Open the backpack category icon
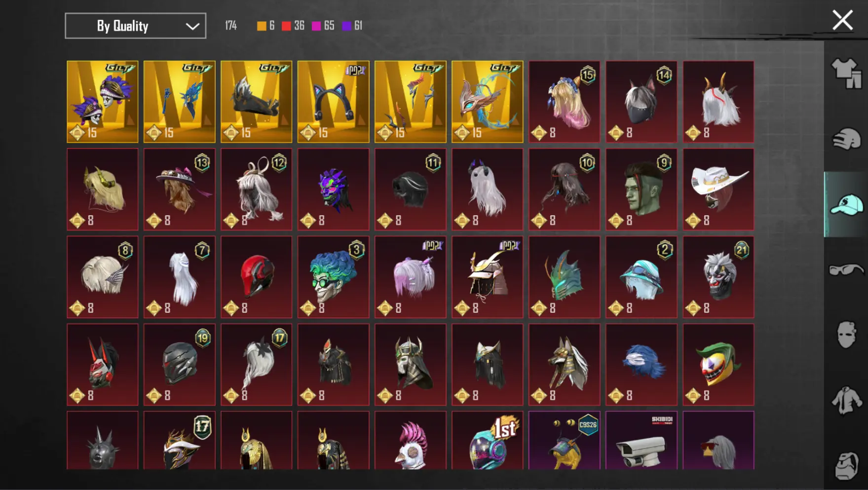 click(846, 465)
